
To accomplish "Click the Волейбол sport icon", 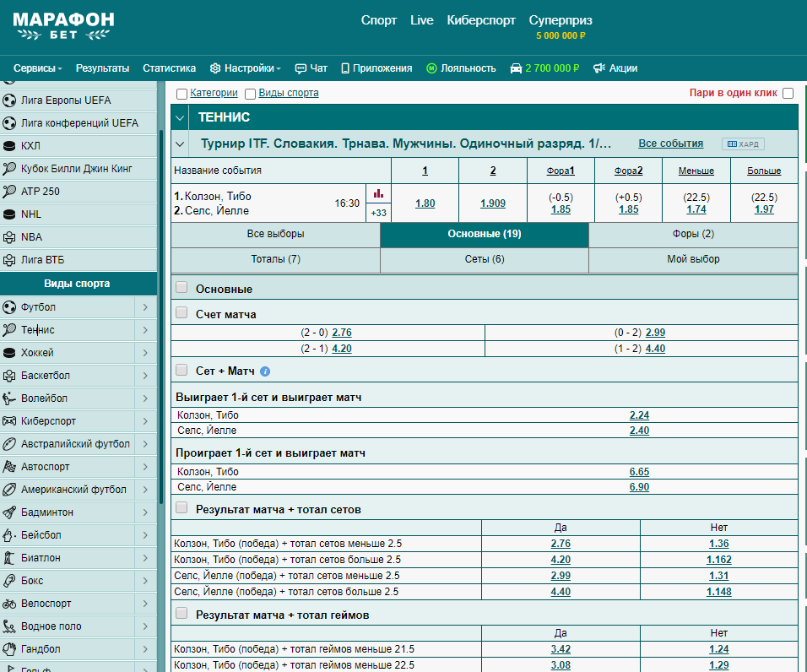I will click(9, 398).
